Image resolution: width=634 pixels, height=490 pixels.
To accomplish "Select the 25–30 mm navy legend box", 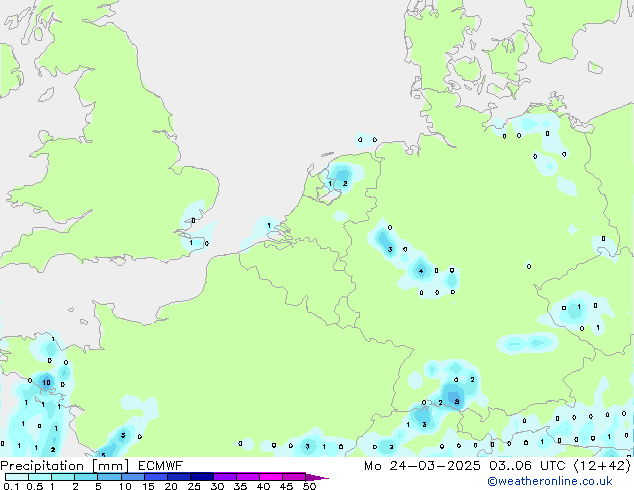I will (201, 477).
